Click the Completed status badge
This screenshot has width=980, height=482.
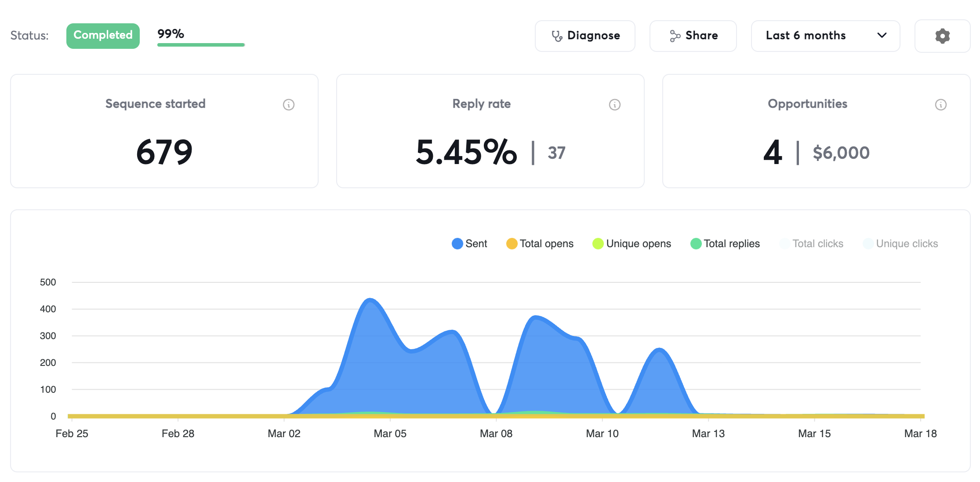103,36
